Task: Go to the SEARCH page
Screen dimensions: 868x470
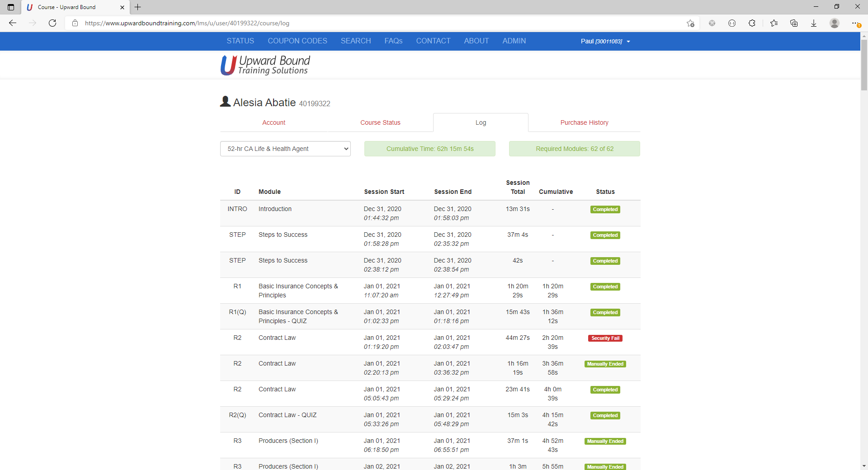Action: (x=356, y=41)
